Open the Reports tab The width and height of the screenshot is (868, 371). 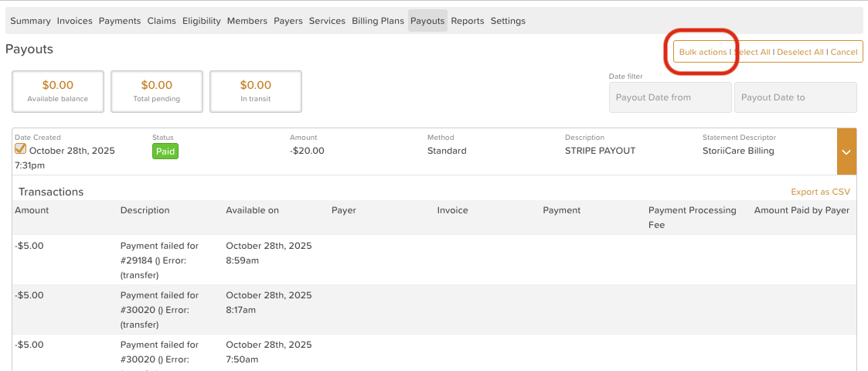[468, 21]
